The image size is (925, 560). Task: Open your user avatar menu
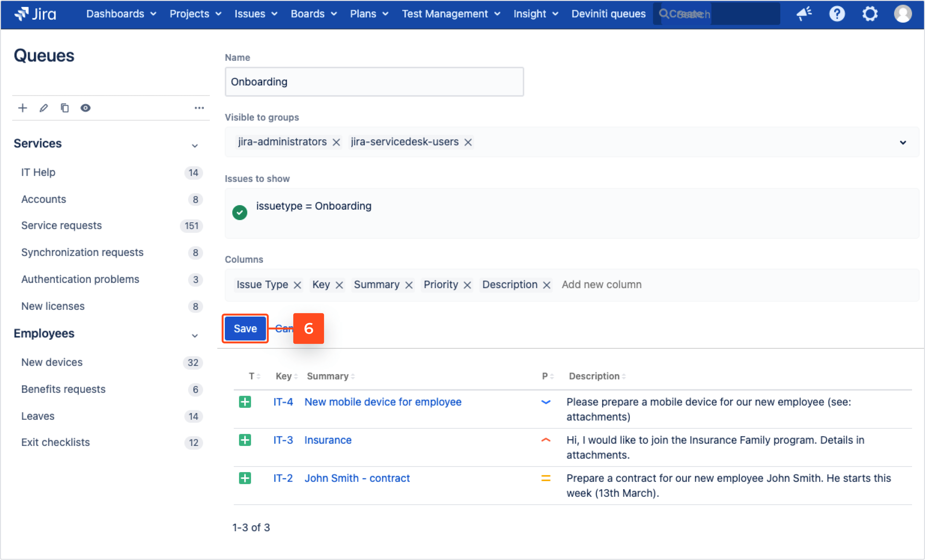point(903,14)
